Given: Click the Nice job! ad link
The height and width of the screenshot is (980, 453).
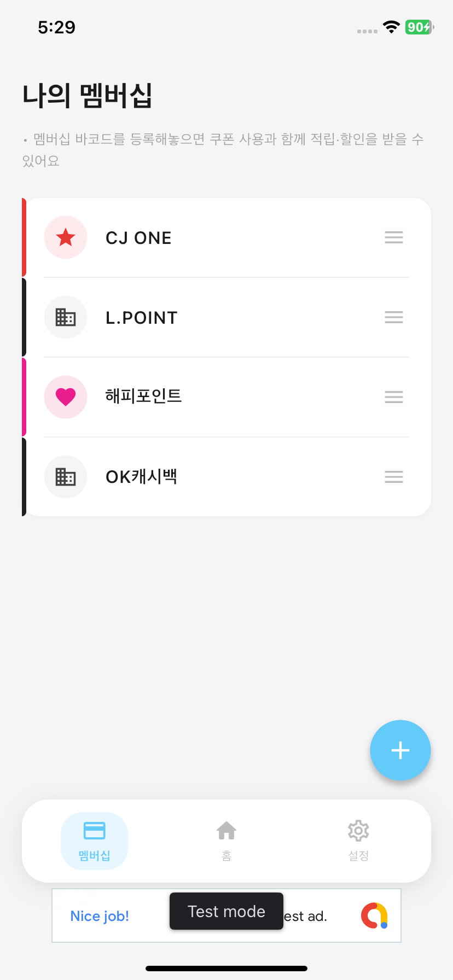Looking at the screenshot, I should click(100, 916).
